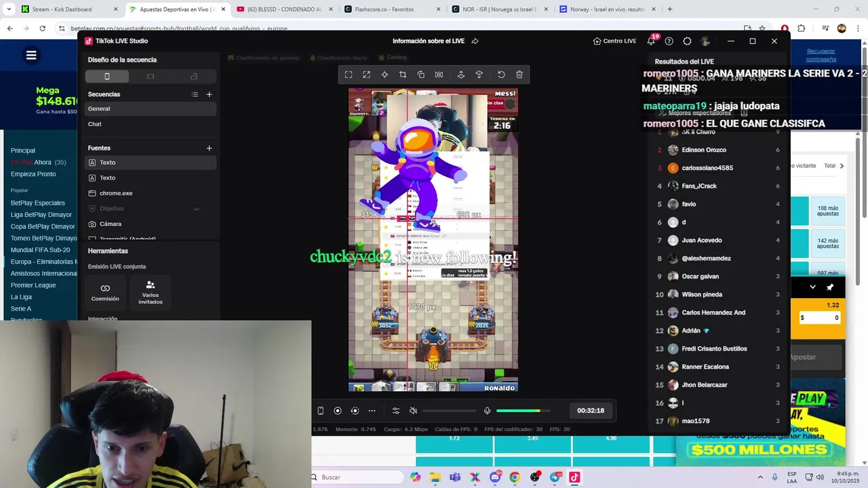868x488 pixels.
Task: Open the Varios invitados tool
Action: point(151,293)
